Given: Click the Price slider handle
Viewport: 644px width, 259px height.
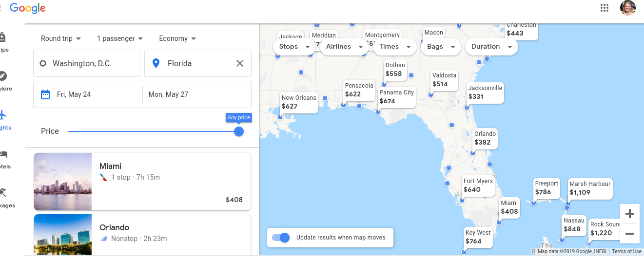Looking at the screenshot, I should coord(239,131).
